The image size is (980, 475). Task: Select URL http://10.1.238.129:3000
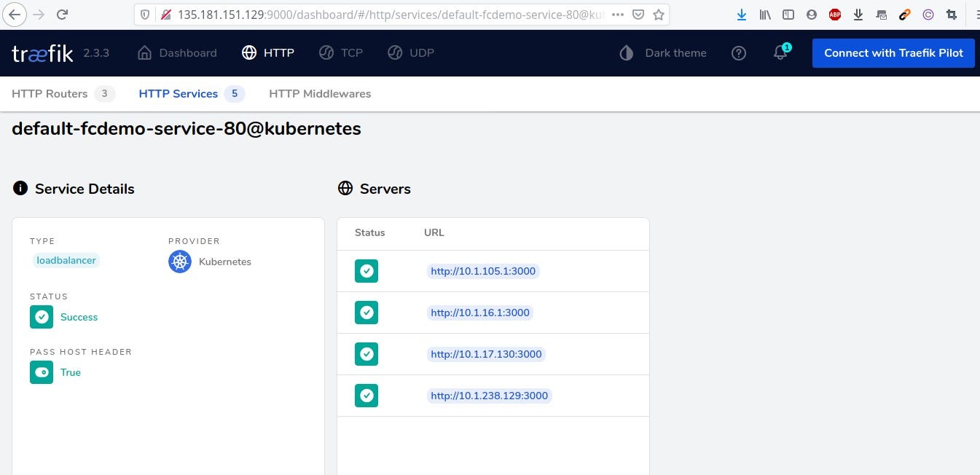click(490, 396)
